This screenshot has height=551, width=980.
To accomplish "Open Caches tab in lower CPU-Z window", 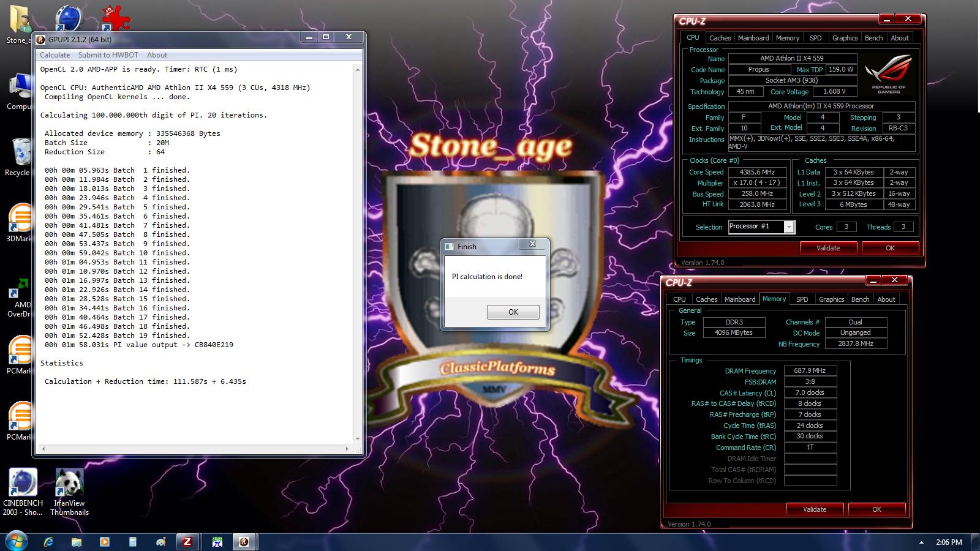I will [x=706, y=299].
